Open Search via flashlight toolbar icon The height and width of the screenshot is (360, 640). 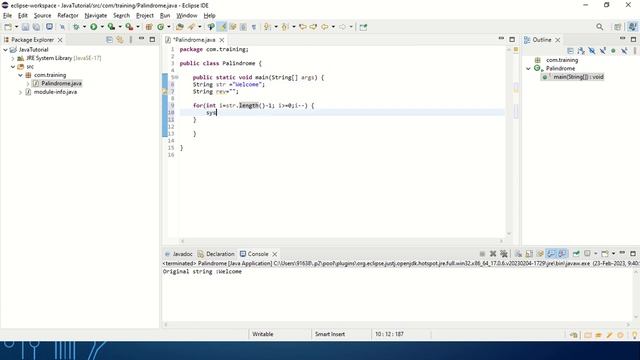point(191,27)
